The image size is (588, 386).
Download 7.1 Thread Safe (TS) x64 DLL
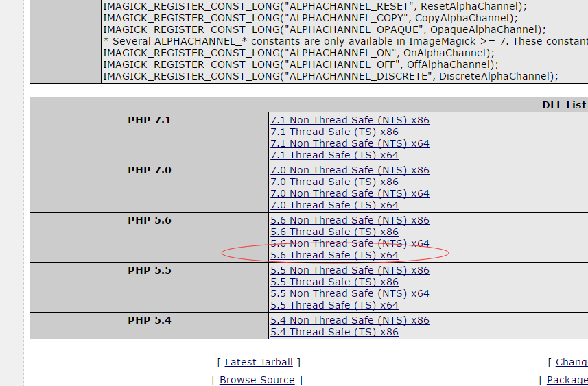coord(335,155)
